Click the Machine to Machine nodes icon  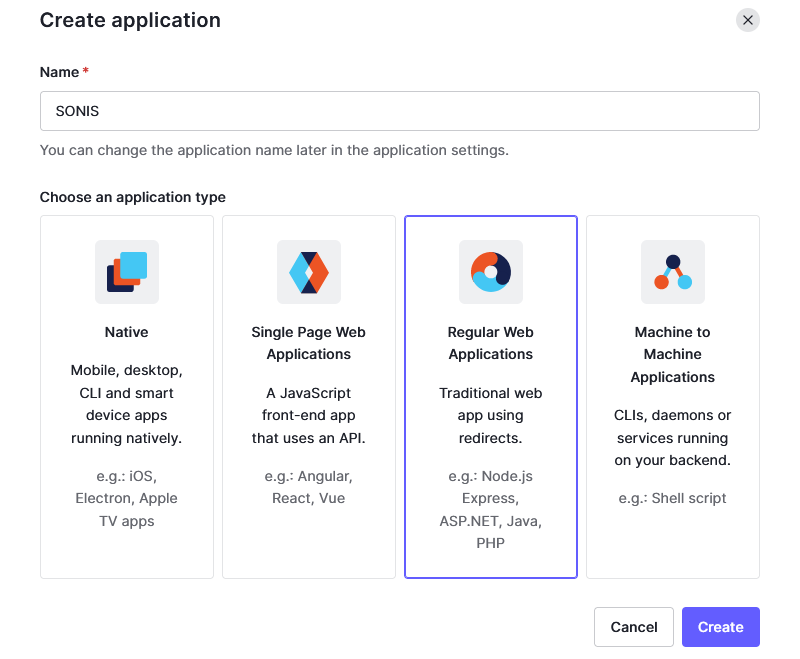(x=673, y=272)
